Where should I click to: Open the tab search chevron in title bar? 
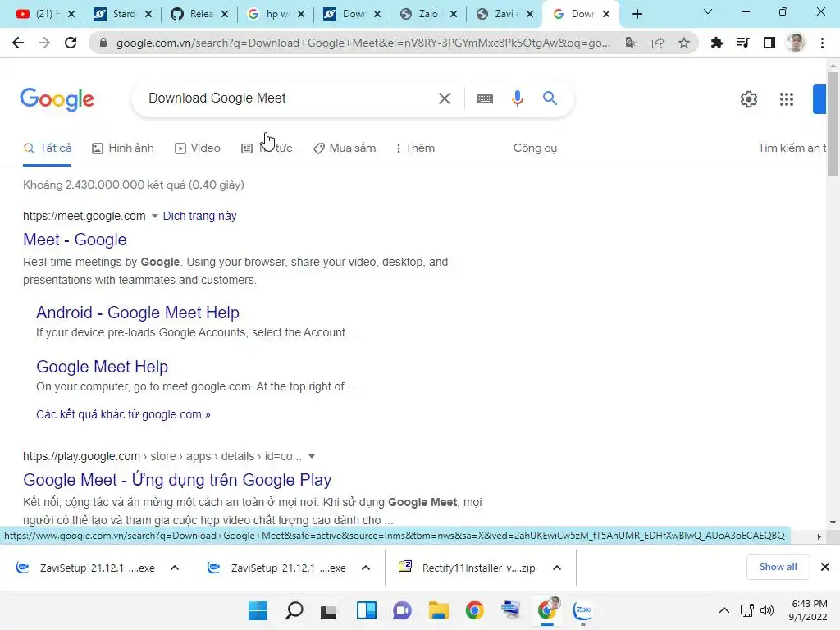click(708, 11)
